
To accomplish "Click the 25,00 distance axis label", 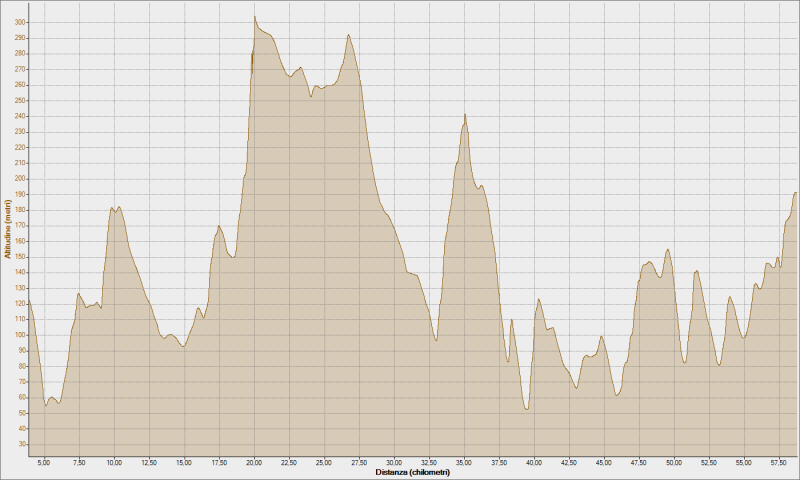I will coord(324,463).
